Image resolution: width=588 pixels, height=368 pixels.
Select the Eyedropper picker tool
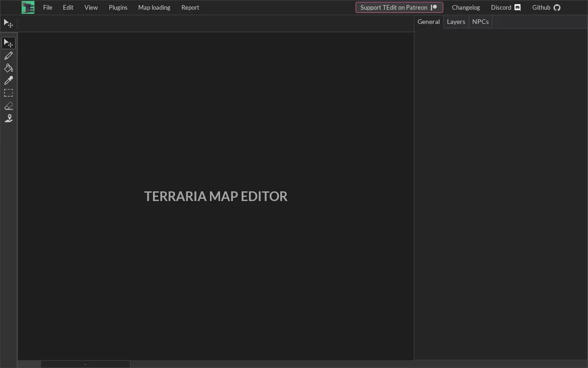click(8, 80)
